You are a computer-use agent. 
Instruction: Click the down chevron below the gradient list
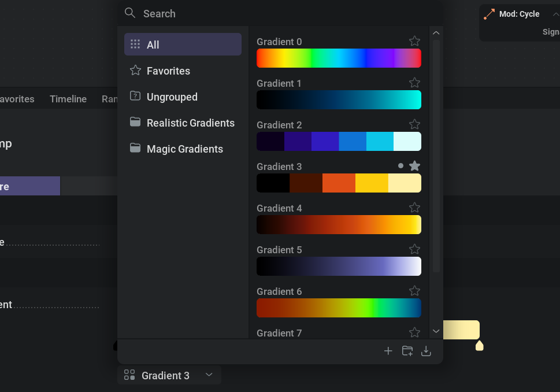[436, 331]
